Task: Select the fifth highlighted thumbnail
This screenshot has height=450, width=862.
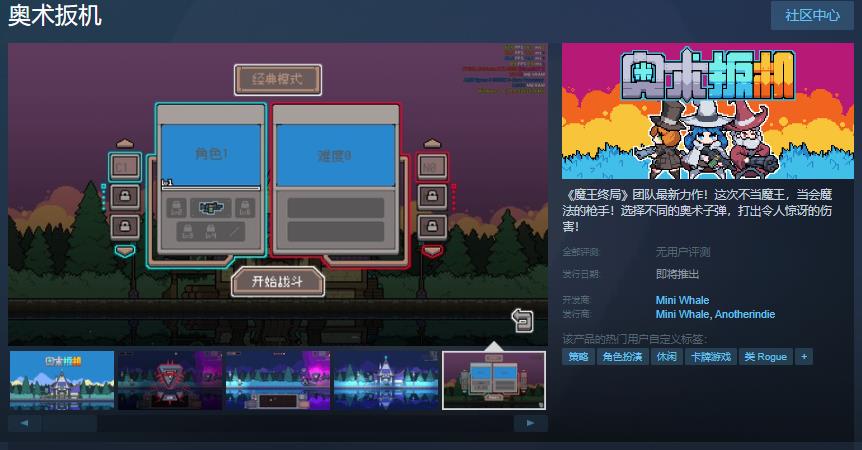Action: (x=494, y=381)
